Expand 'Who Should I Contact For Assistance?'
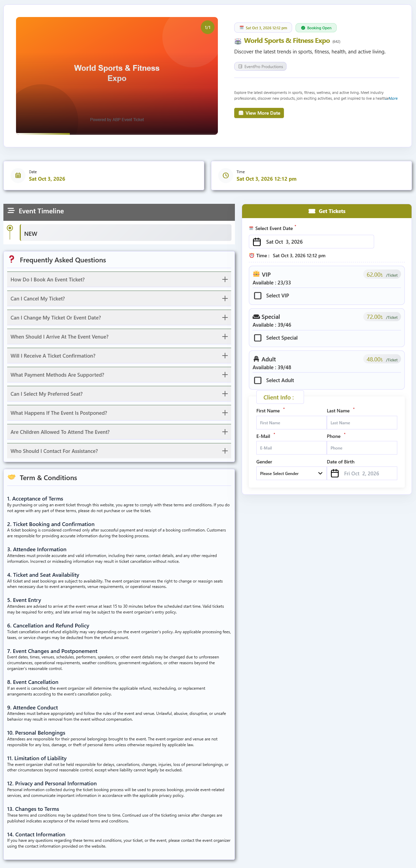The height and width of the screenshot is (868, 416). 119,451
